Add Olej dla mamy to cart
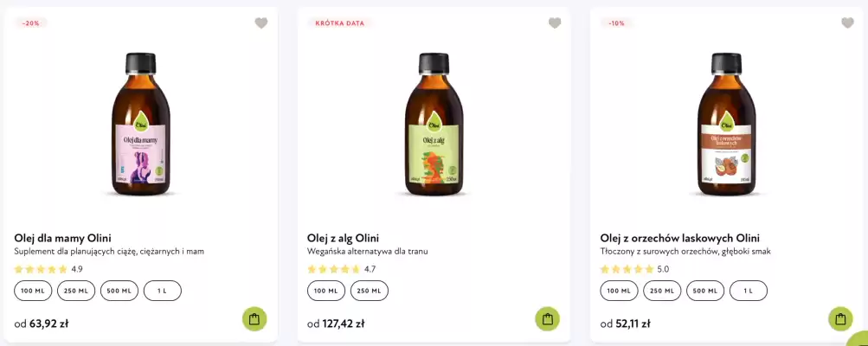The height and width of the screenshot is (346, 868). click(254, 319)
